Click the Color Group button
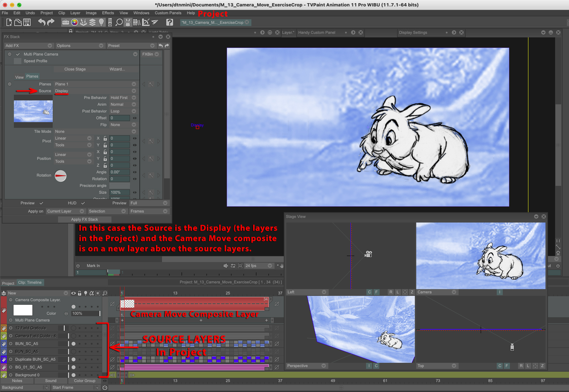 pos(85,381)
